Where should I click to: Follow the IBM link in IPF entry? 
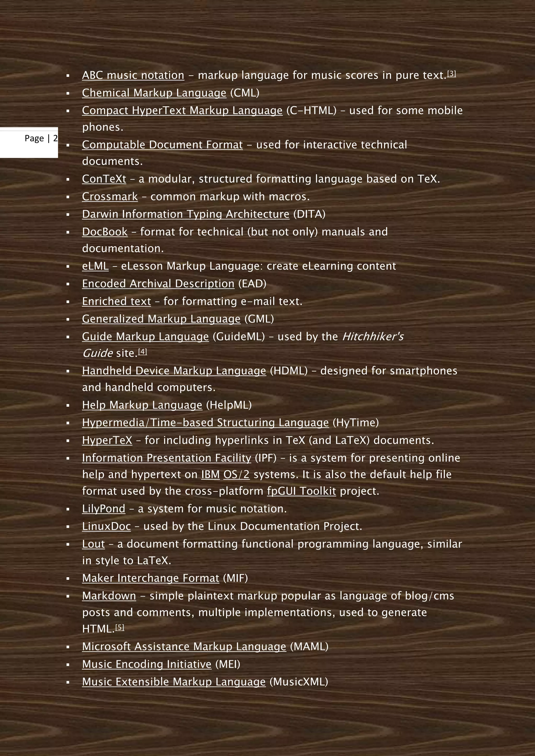point(210,475)
